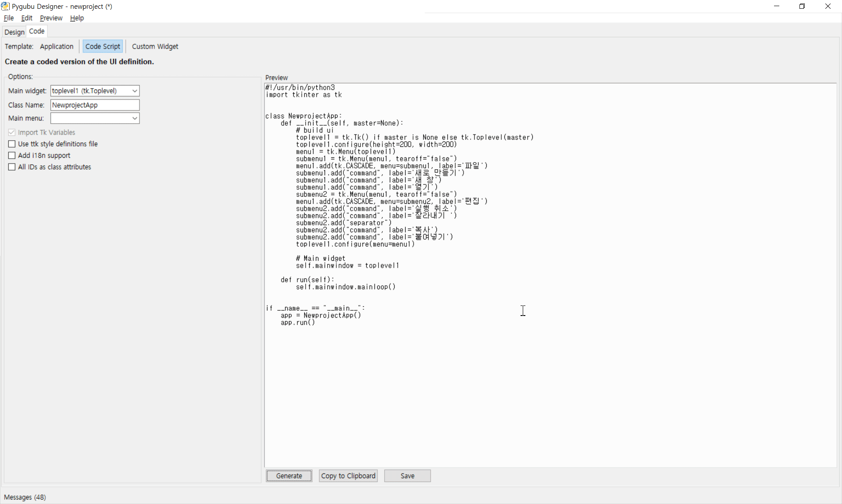The image size is (842, 504).
Task: Open the File menu
Action: click(8, 18)
